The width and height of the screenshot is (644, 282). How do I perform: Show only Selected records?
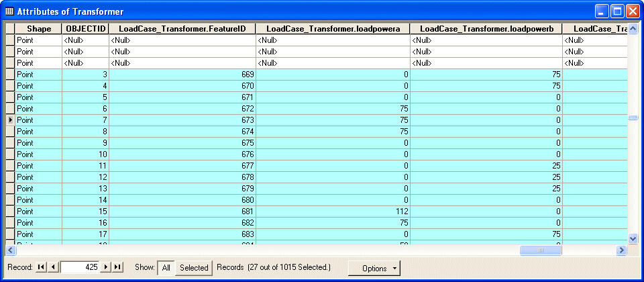tap(194, 267)
